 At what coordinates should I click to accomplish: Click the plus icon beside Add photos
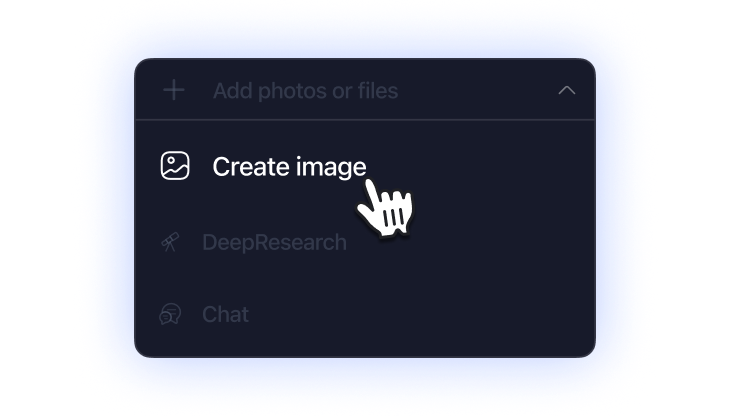pyautogui.click(x=174, y=90)
